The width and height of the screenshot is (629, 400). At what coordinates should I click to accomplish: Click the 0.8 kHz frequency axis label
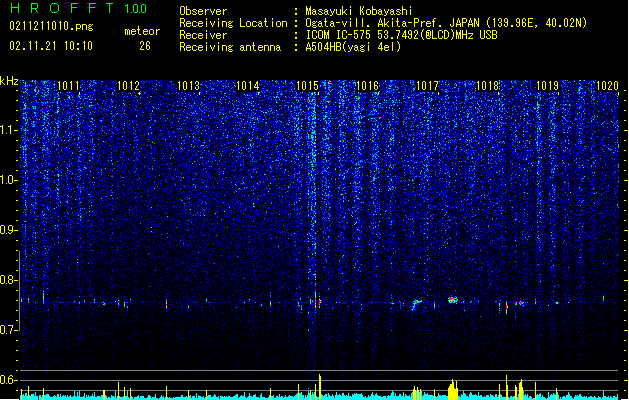9,280
